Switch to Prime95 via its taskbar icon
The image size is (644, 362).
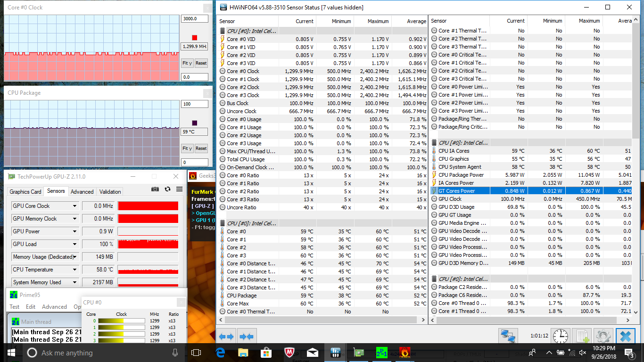[x=382, y=353]
